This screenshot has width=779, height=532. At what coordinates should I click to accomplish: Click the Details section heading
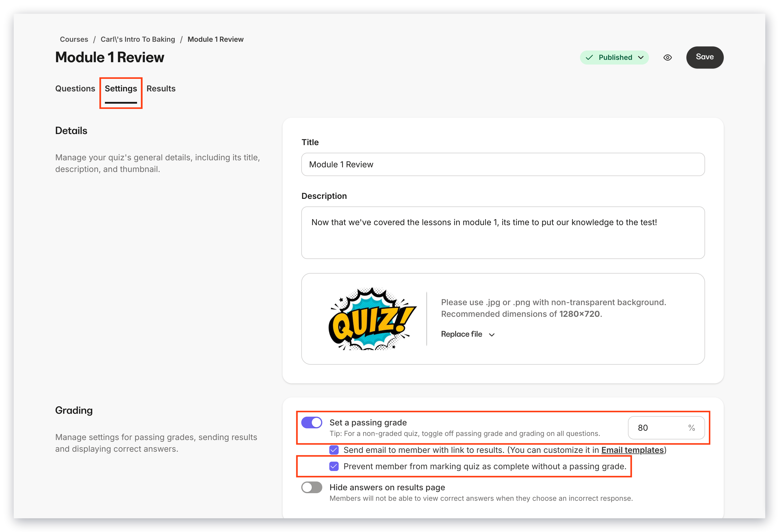point(71,131)
